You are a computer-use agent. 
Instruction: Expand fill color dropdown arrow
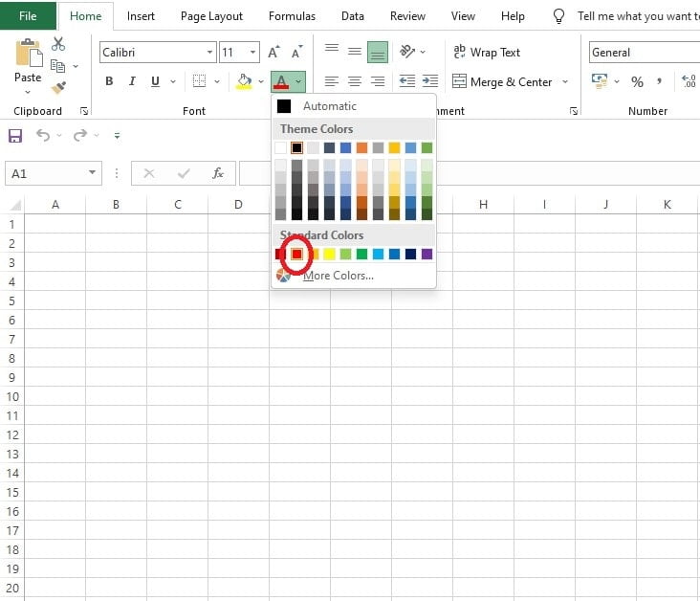261,81
